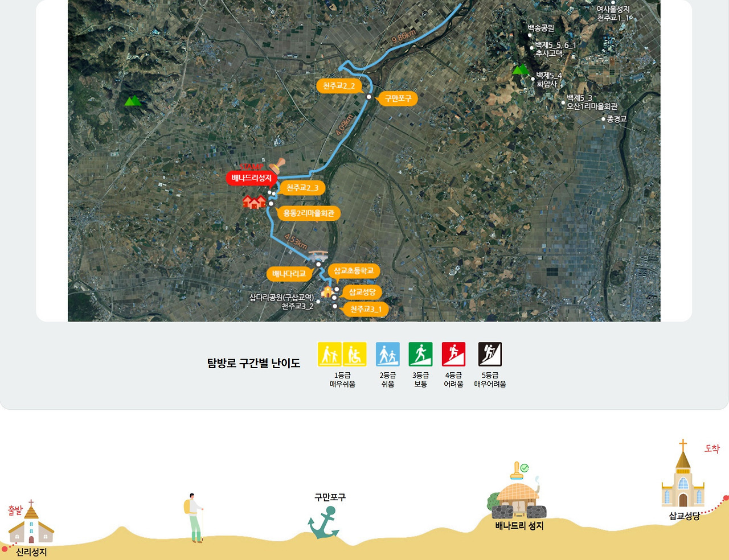729x560 pixels.
Task: Open the 용동2리마을회관 map label
Action: [x=309, y=213]
